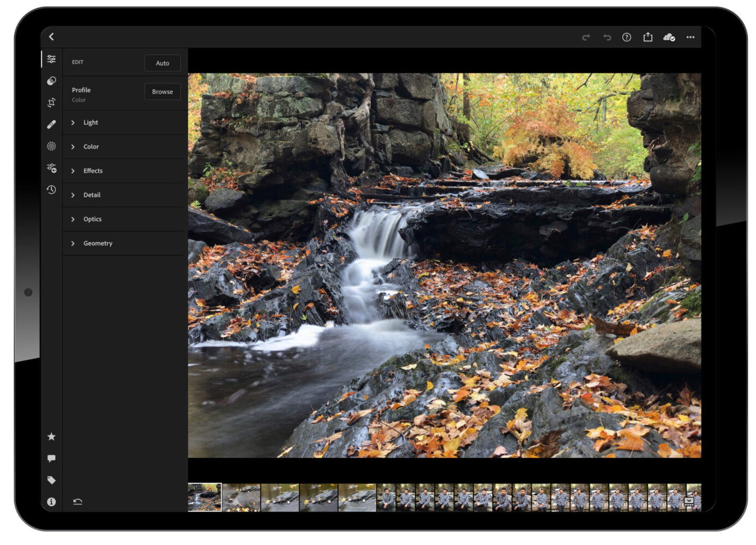Expand the Geometry section
Screen dimensions: 756x545
(98, 243)
